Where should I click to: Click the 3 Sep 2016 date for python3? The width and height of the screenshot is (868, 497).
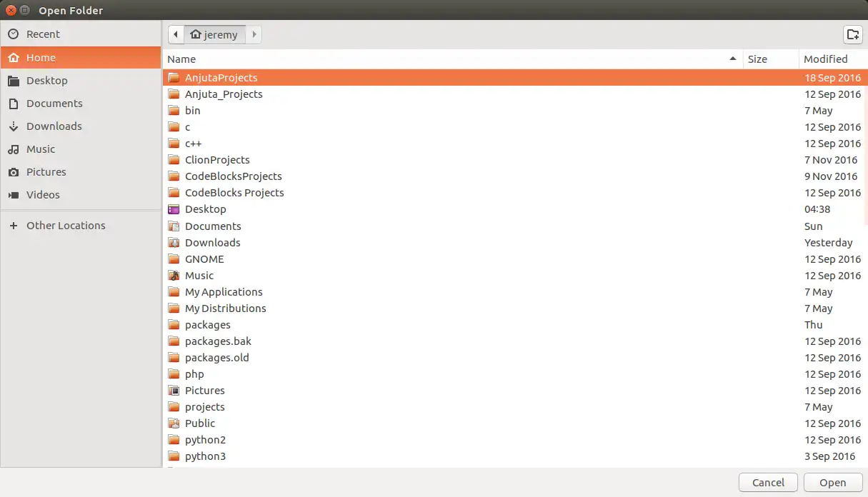tap(829, 456)
